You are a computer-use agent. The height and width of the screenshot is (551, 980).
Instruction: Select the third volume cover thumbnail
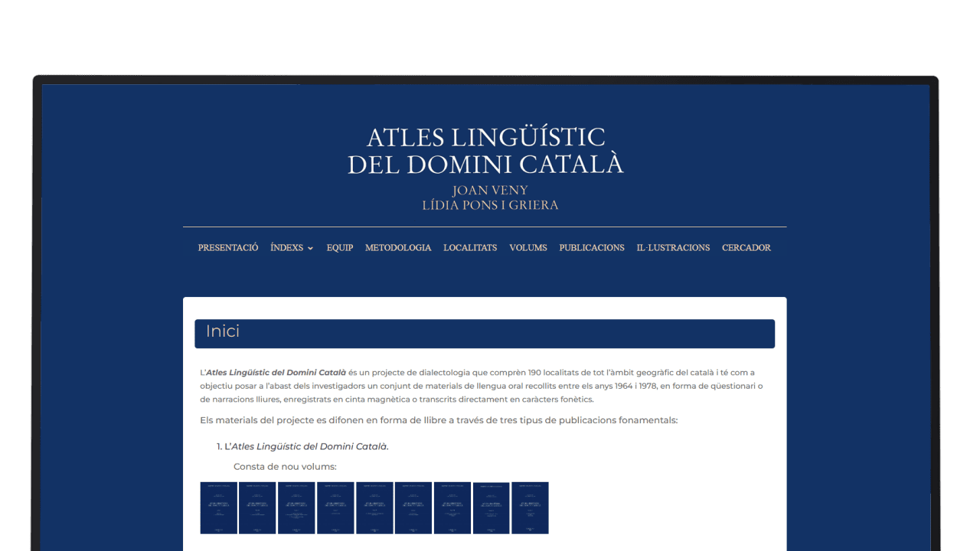[x=296, y=507]
